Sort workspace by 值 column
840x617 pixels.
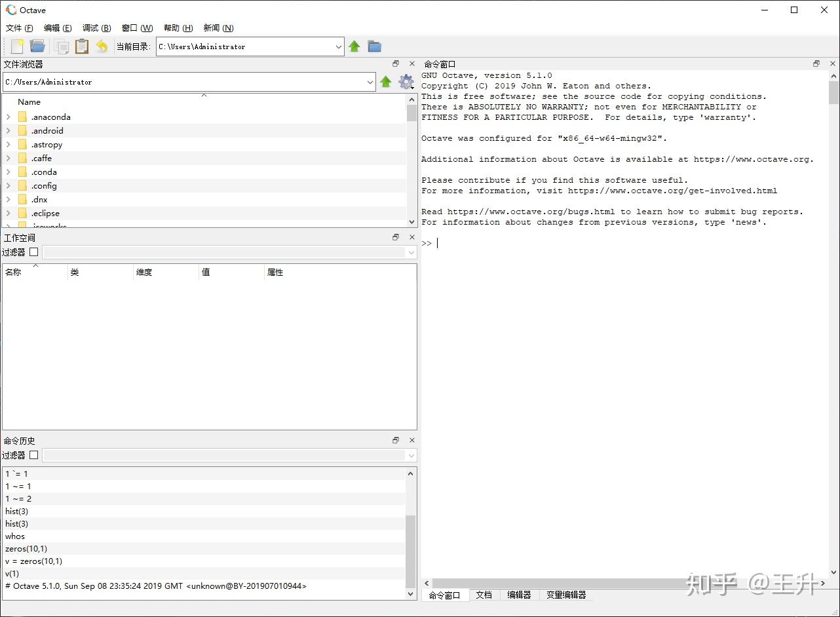point(232,272)
